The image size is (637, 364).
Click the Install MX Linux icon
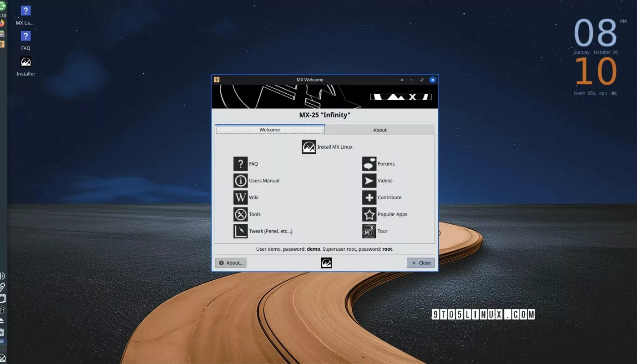(x=309, y=147)
